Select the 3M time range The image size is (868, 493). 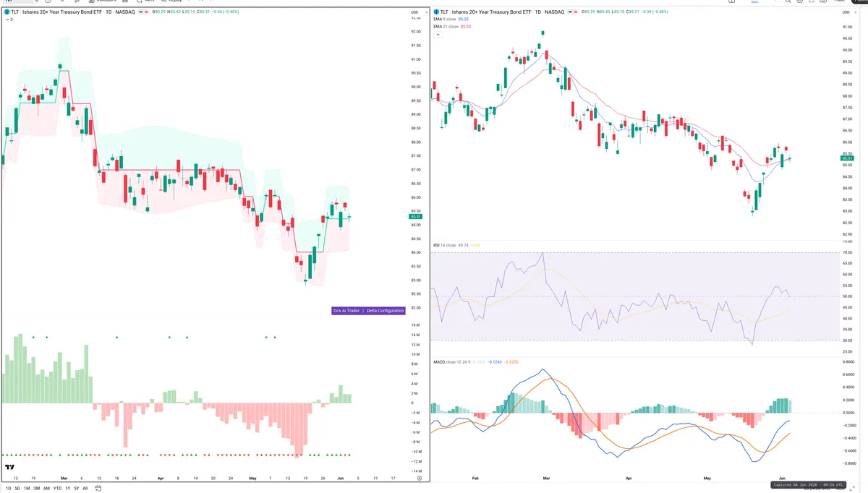(36, 489)
